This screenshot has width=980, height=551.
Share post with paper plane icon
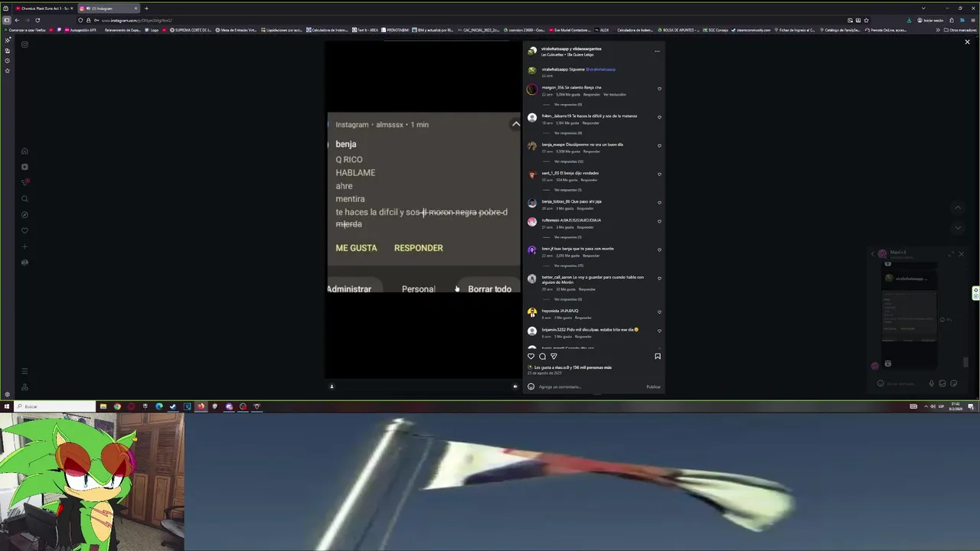(554, 356)
